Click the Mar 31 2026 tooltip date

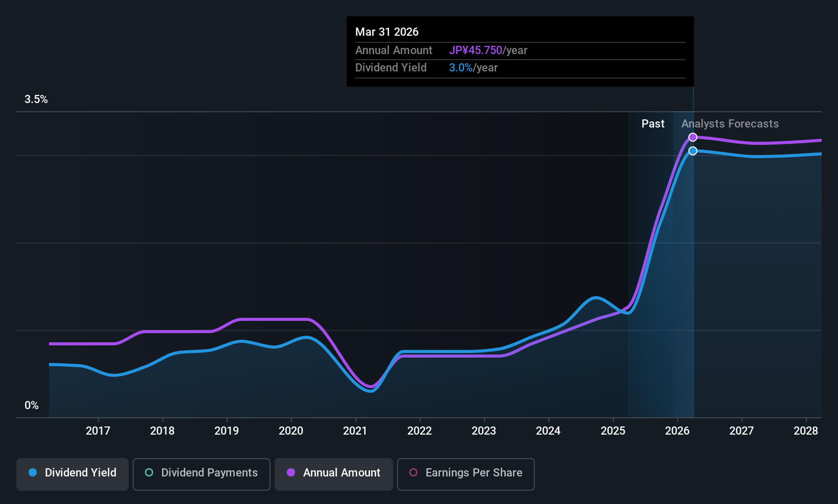pyautogui.click(x=387, y=32)
